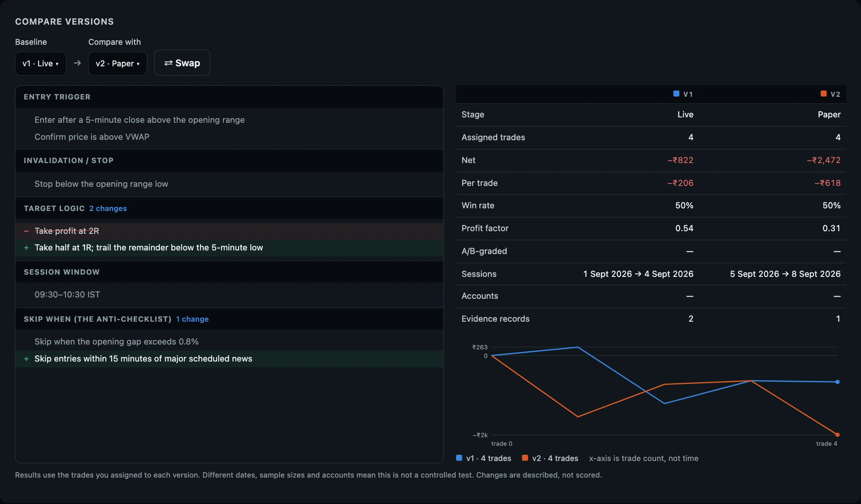Viewport: 861px width, 504px height.
Task: Click the arrow between the version selectors
Action: (78, 63)
